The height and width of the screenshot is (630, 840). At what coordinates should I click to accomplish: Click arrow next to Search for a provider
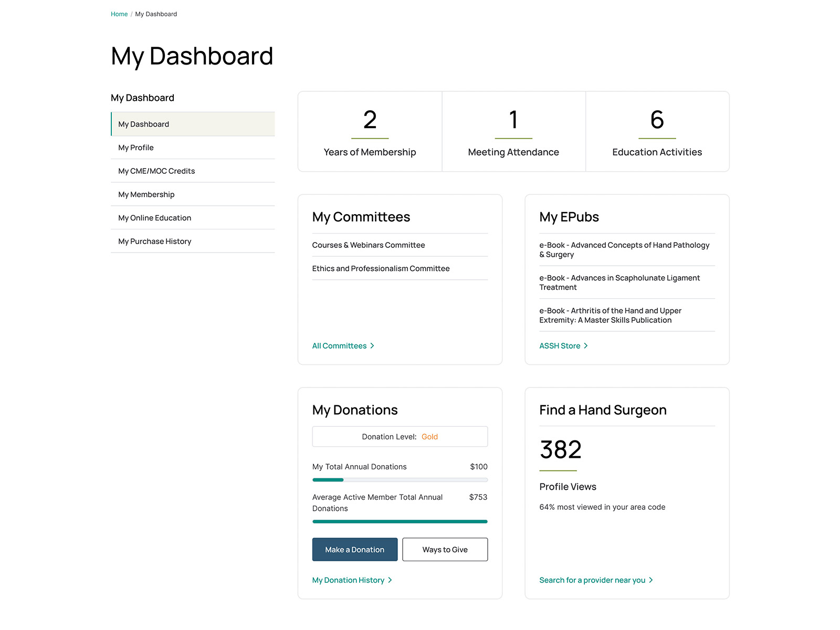pos(651,580)
